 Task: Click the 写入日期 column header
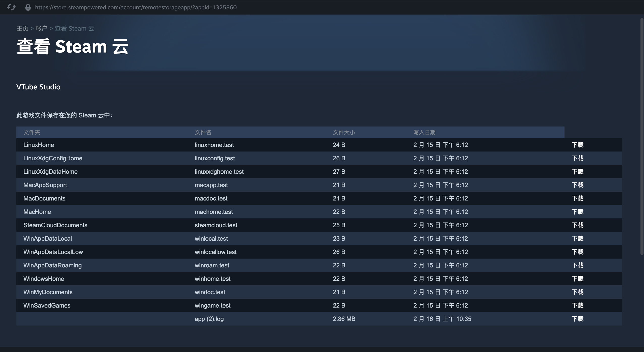pyautogui.click(x=424, y=132)
